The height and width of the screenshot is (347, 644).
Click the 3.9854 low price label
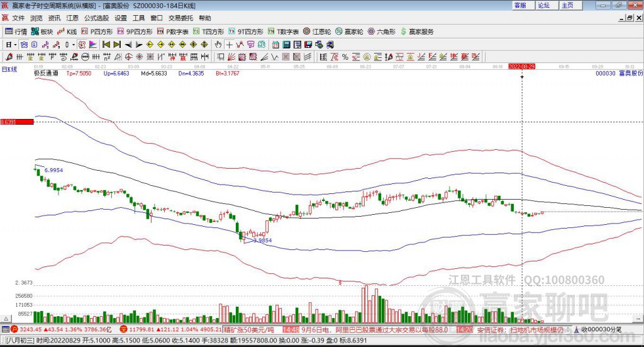pyautogui.click(x=263, y=240)
